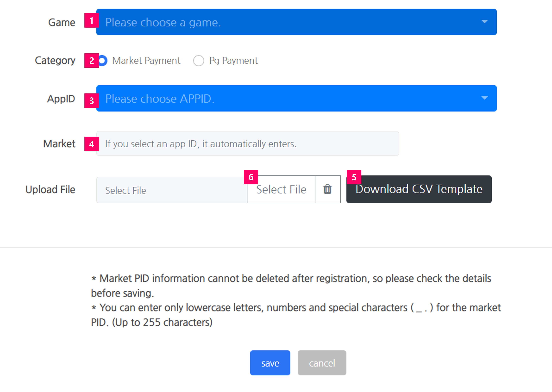Click the Market input field
552x392 pixels.
[247, 144]
